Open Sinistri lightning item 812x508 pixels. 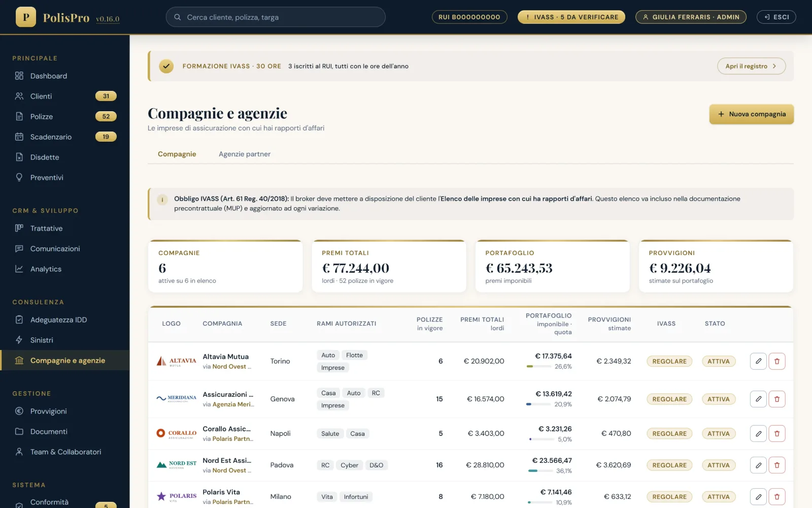click(x=65, y=340)
